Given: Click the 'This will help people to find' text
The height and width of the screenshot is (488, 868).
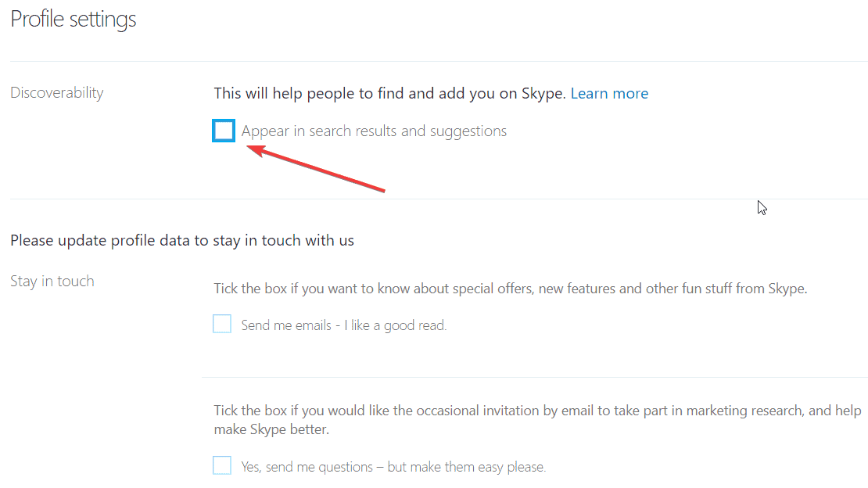Looking at the screenshot, I should [x=313, y=93].
